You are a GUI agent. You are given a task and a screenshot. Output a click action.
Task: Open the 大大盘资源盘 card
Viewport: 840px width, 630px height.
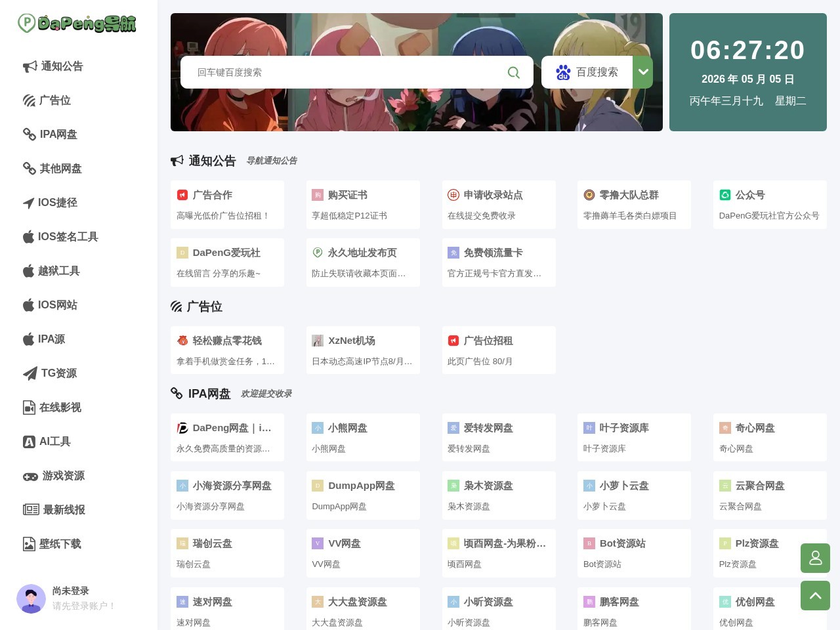(x=363, y=609)
